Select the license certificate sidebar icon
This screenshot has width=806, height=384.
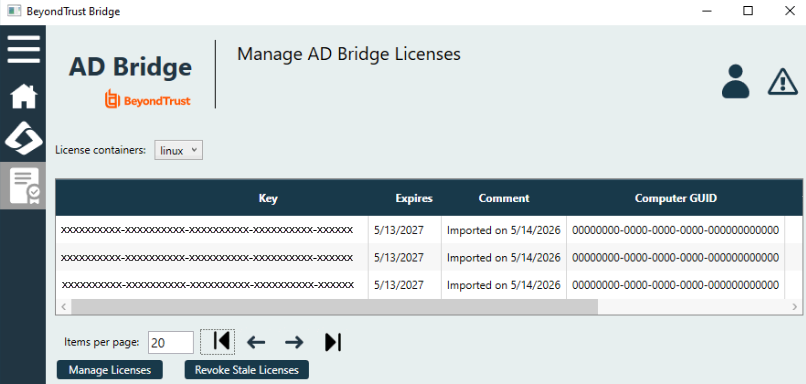pos(23,186)
